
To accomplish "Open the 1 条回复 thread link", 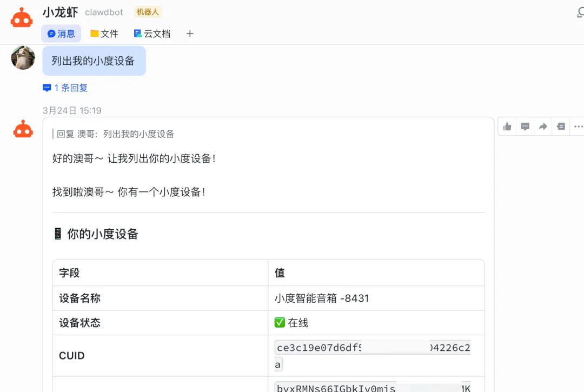I will coord(71,88).
